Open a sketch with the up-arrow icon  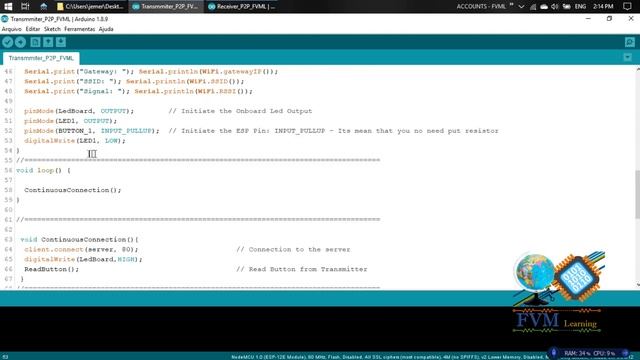48,42
